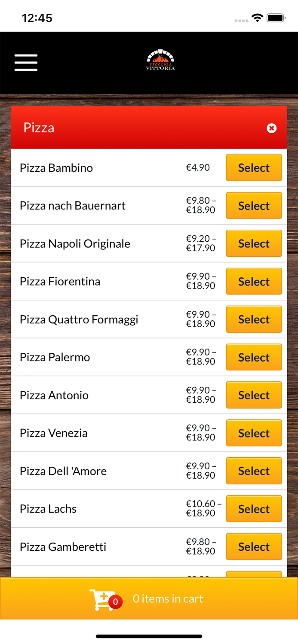Screen dimensions: 298x644
Task: Select the Pizza Quattro Formaggi
Action: pyautogui.click(x=254, y=319)
